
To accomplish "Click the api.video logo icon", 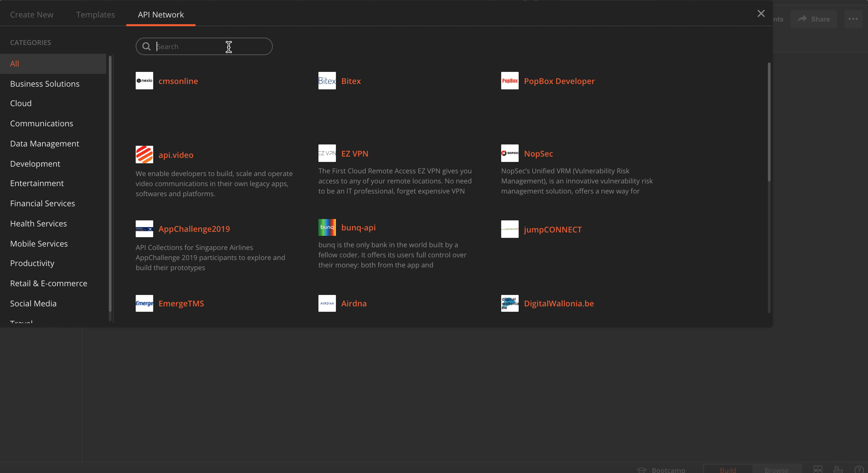I will (144, 155).
